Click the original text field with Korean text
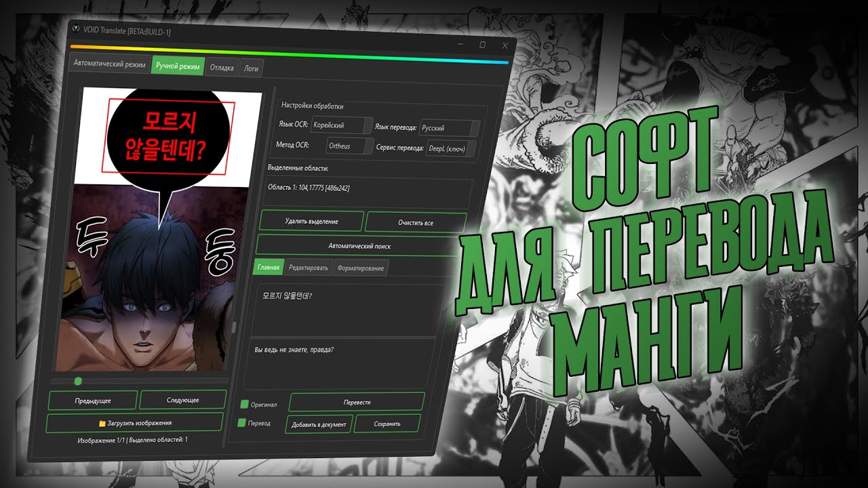Viewport: 868px width, 488px height. (x=347, y=309)
